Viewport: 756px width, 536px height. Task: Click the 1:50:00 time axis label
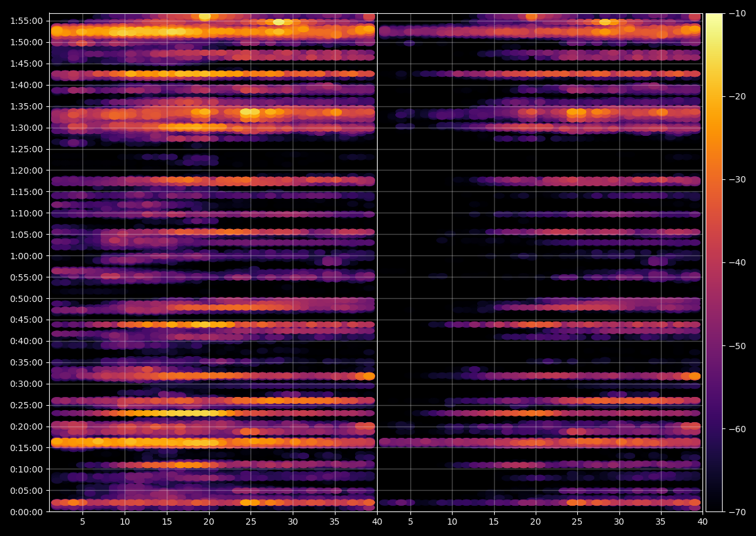[26, 42]
